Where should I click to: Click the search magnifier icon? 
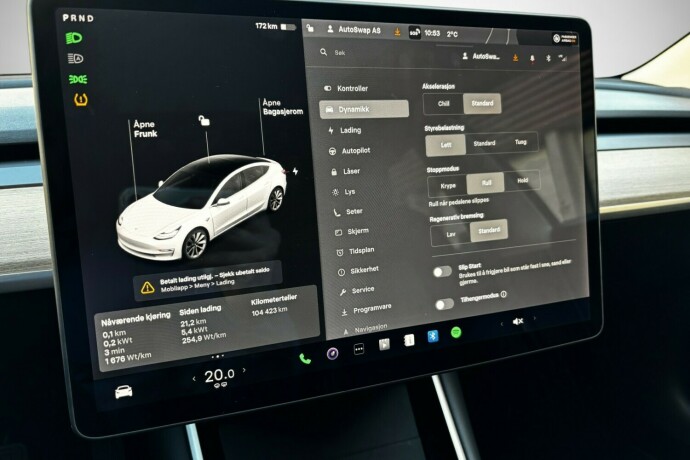323,52
